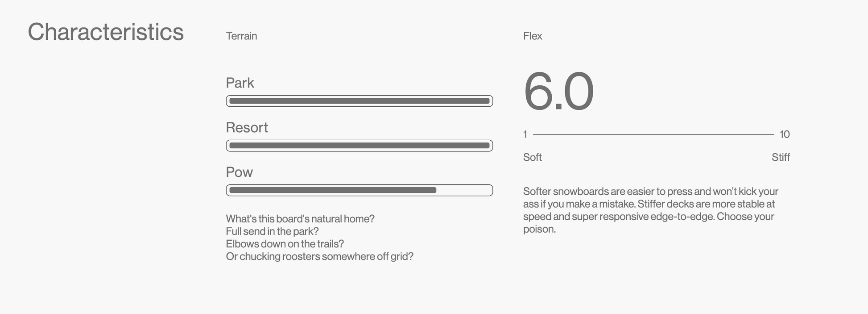
Task: Click the Soft label under the scale
Action: (x=533, y=157)
